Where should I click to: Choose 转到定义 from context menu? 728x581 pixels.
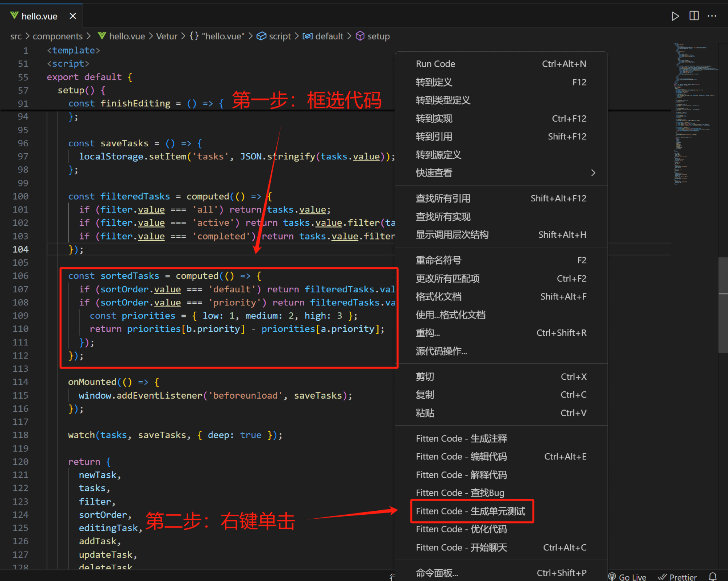click(501, 82)
